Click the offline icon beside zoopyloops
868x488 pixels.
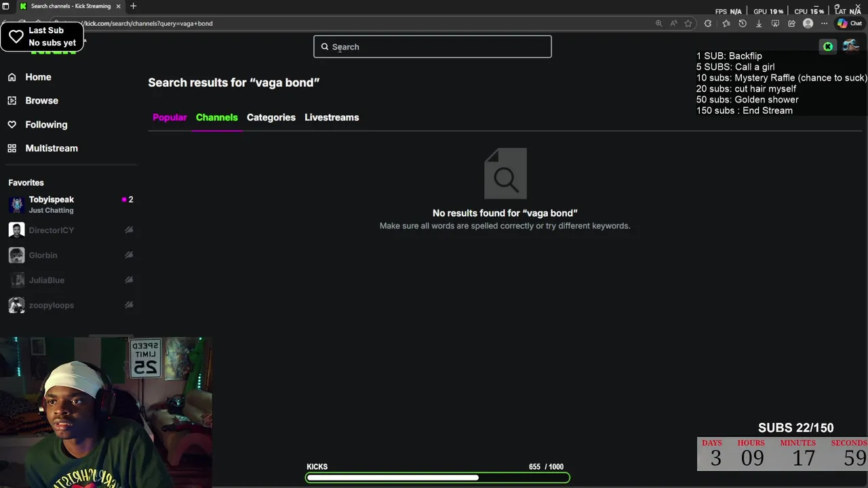tap(129, 305)
